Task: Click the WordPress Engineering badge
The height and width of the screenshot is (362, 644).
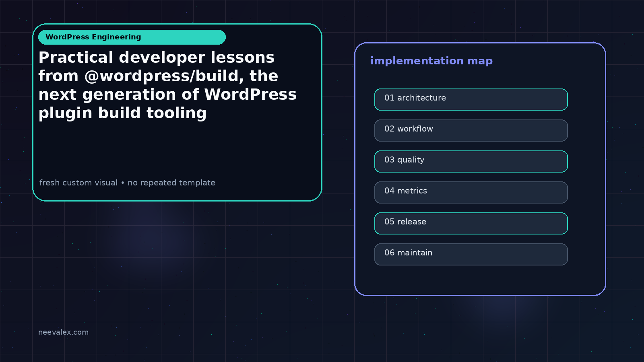Action: pos(132,37)
